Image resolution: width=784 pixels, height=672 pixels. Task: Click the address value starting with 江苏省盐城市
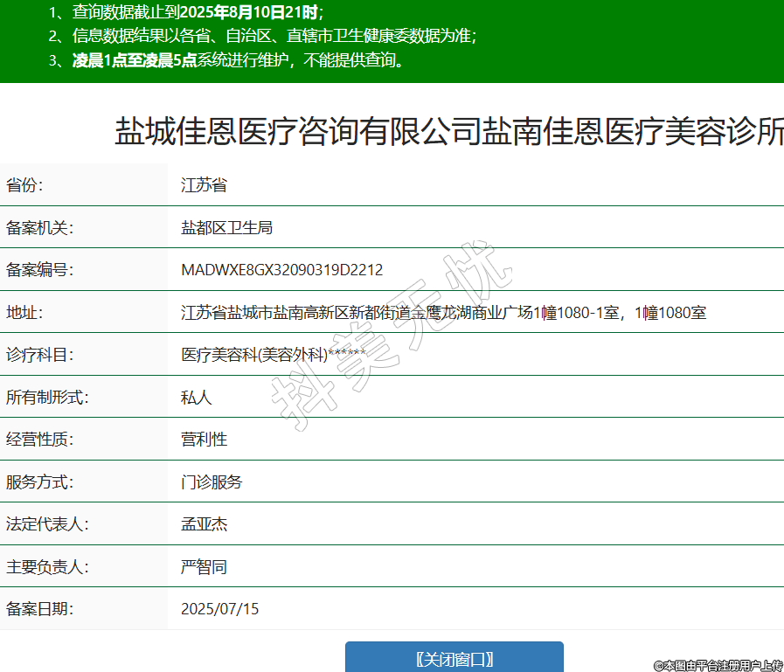coord(443,313)
